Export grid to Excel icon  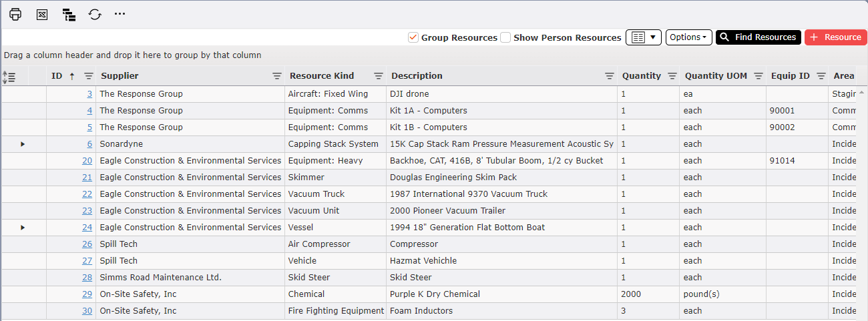[x=42, y=14]
